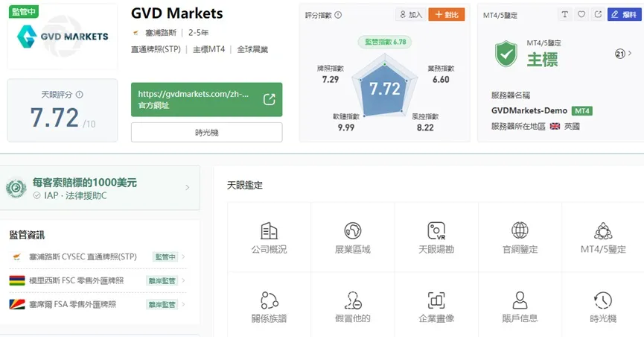Click the UK flag beside 英國
This screenshot has height=337, width=644.
(555, 126)
